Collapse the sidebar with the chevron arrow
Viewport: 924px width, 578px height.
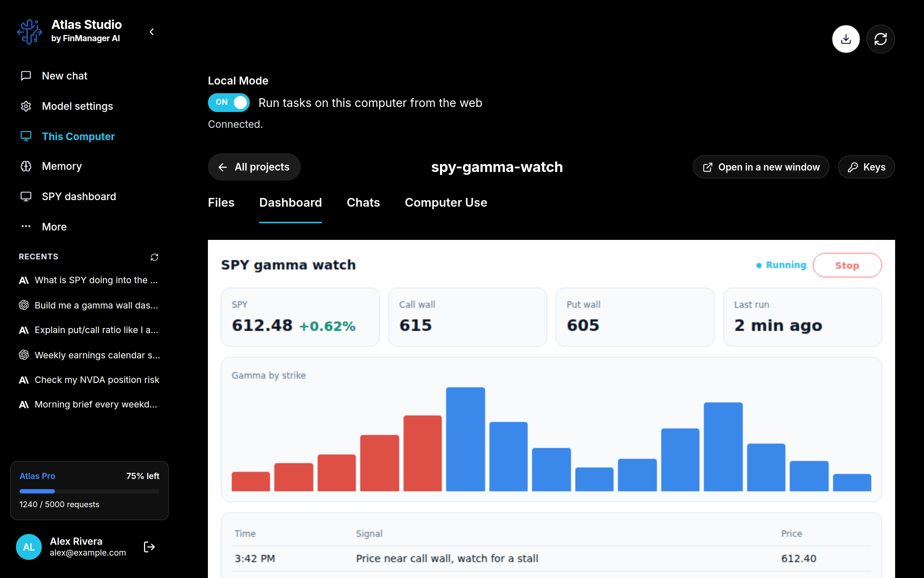click(x=152, y=32)
